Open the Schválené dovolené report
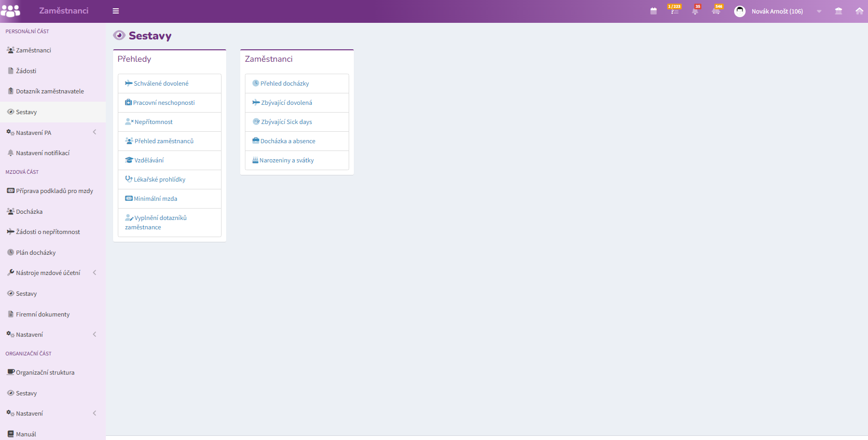The height and width of the screenshot is (440, 868). coord(161,84)
